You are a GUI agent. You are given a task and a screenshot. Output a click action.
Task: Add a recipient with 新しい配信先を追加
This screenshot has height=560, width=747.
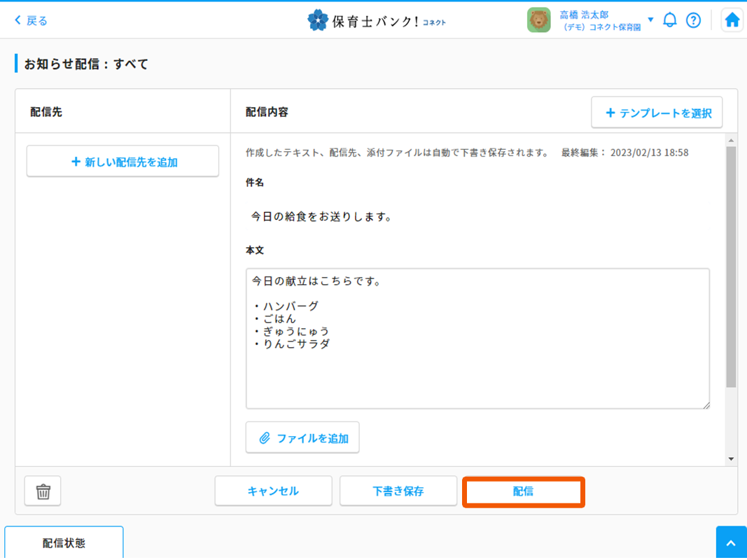click(123, 162)
